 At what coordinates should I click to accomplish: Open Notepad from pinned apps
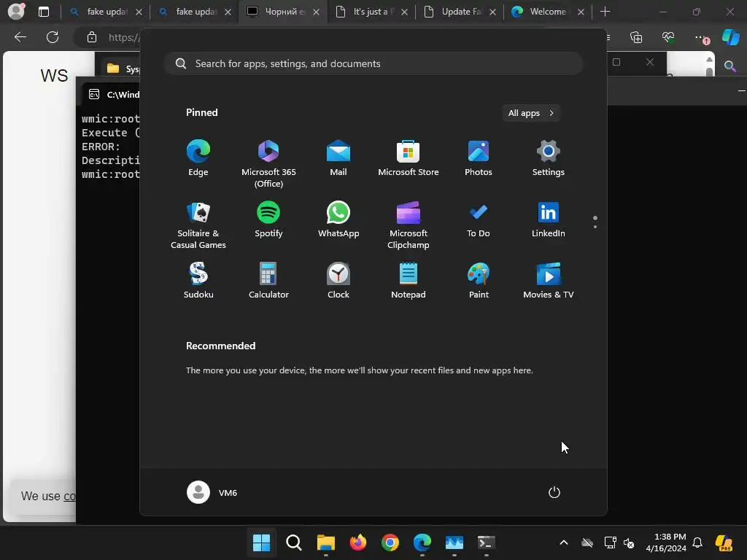(409, 281)
